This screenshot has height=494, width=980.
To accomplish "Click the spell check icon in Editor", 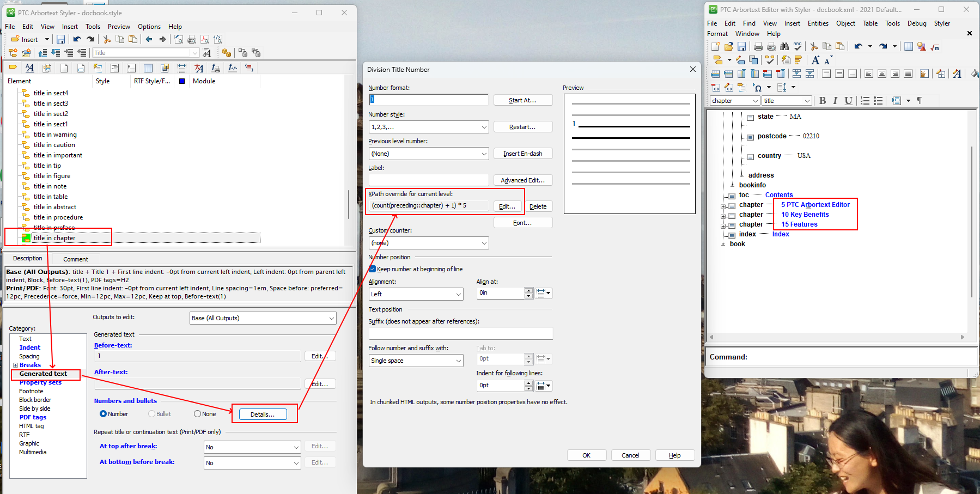I will pos(798,46).
